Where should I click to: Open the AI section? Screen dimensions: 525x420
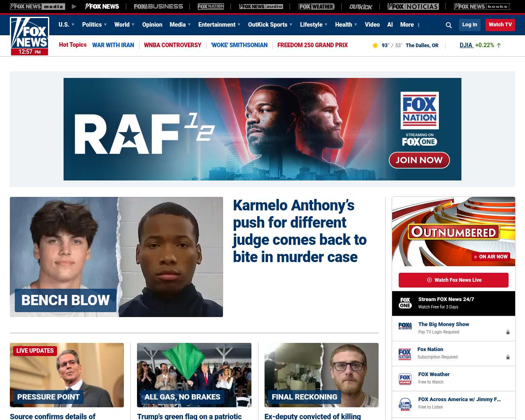(x=390, y=25)
